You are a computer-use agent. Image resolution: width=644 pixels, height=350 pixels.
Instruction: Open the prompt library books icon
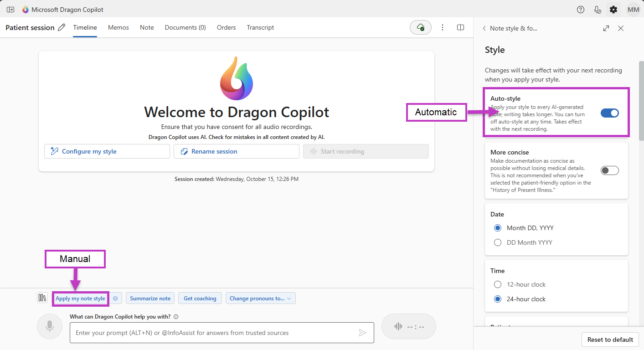pyautogui.click(x=42, y=298)
